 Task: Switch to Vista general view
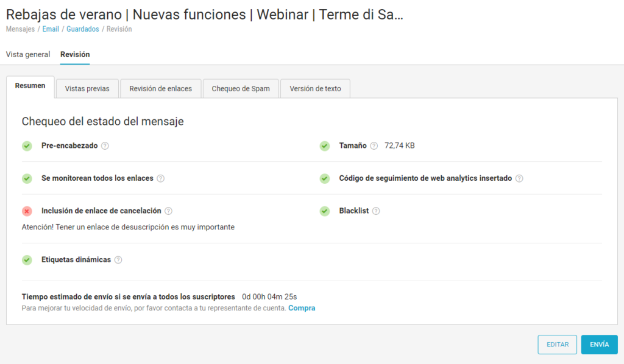click(x=28, y=55)
